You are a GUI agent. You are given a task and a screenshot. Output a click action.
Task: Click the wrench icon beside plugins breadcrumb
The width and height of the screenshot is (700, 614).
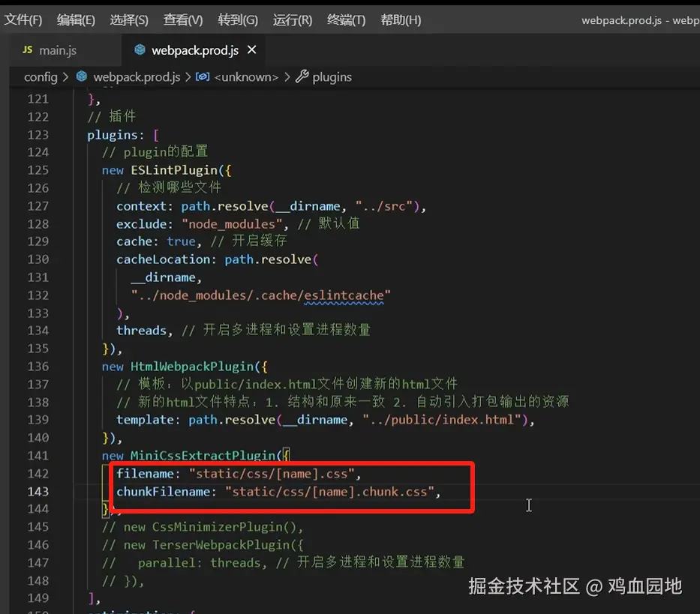click(x=302, y=76)
